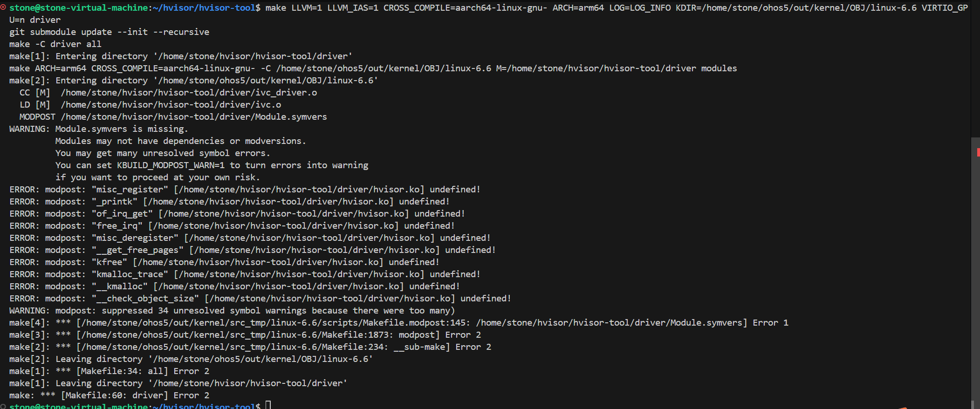Screen dimensions: 980x409
Task: Open the Makefile:234 __sub-make error link
Action: (x=234, y=347)
